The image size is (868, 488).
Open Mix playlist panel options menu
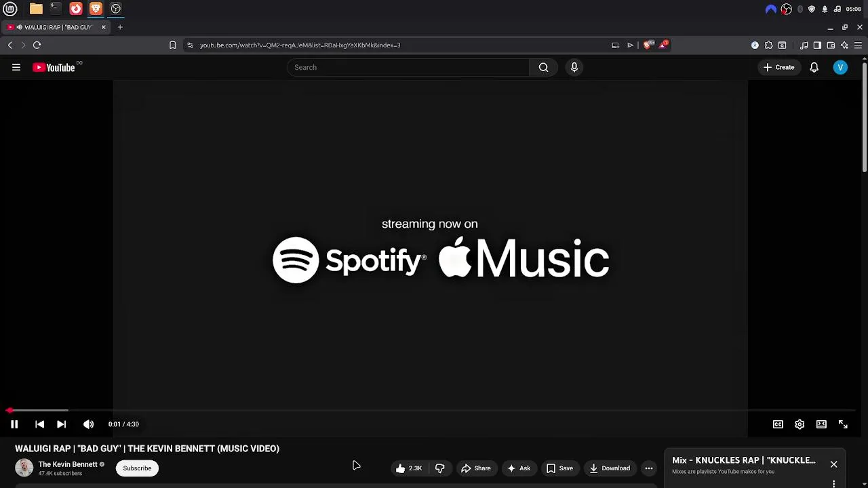click(x=833, y=484)
